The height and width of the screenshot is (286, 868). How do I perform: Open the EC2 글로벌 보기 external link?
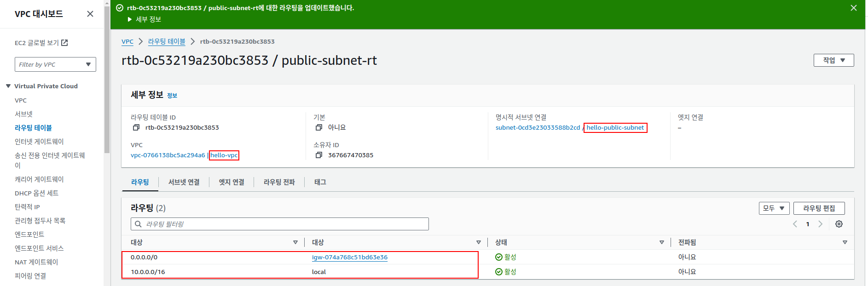coord(41,43)
